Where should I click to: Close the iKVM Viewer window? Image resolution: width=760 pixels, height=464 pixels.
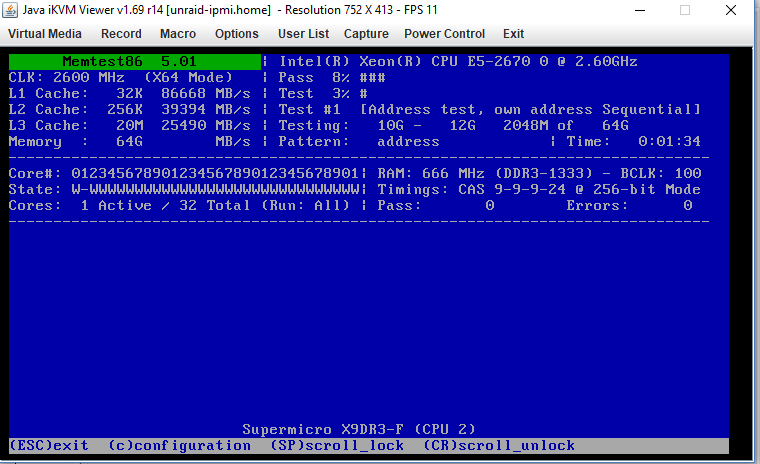[731, 10]
